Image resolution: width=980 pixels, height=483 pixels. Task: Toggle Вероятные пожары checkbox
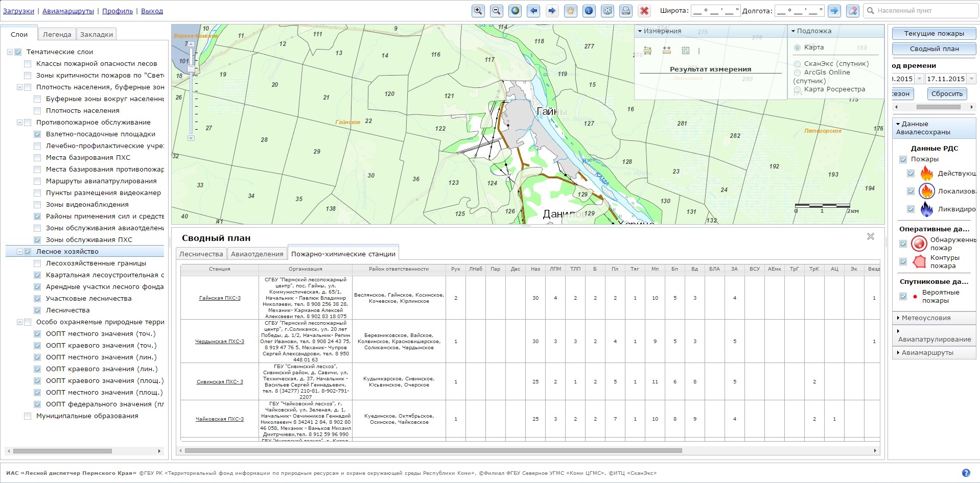(x=903, y=296)
